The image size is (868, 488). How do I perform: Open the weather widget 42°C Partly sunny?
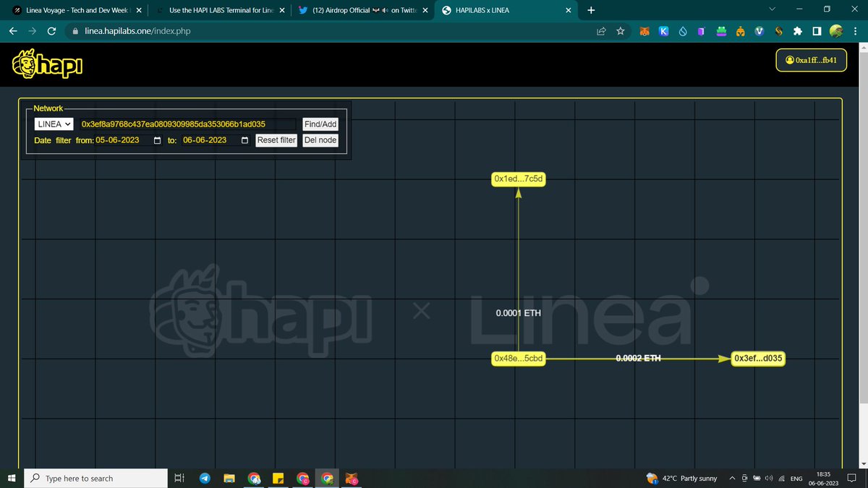coord(681,479)
